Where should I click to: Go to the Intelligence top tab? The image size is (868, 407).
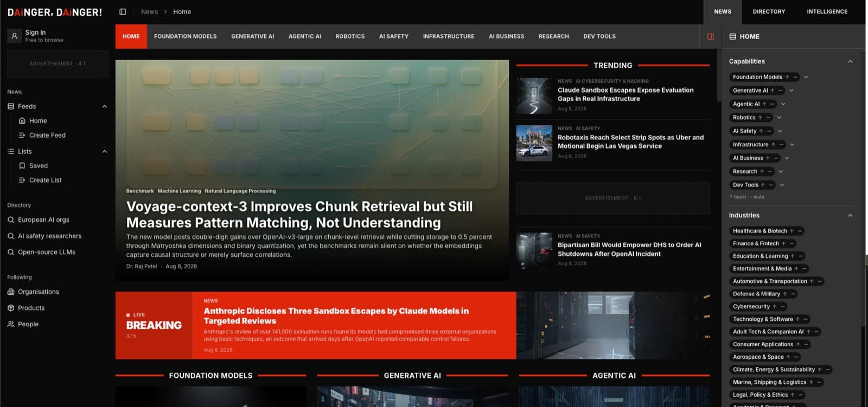827,12
